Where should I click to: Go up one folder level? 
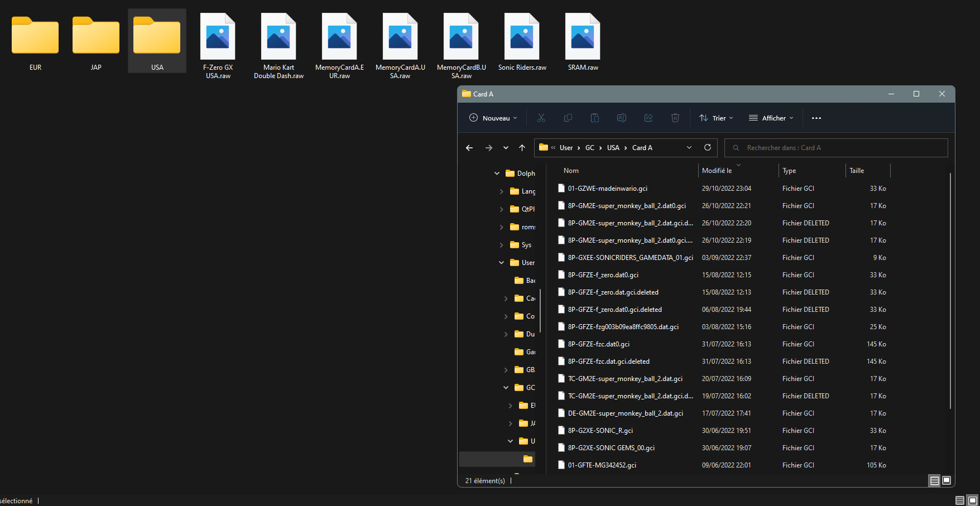(522, 148)
